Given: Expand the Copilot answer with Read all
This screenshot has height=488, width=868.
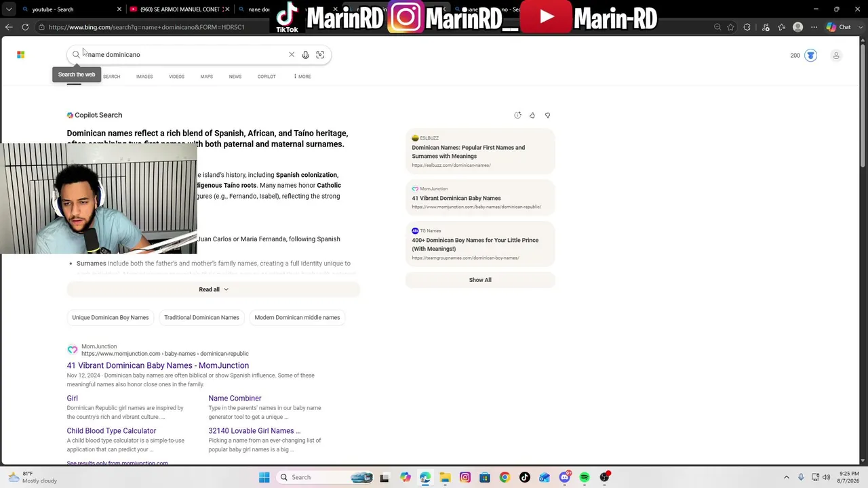Looking at the screenshot, I should (x=213, y=289).
